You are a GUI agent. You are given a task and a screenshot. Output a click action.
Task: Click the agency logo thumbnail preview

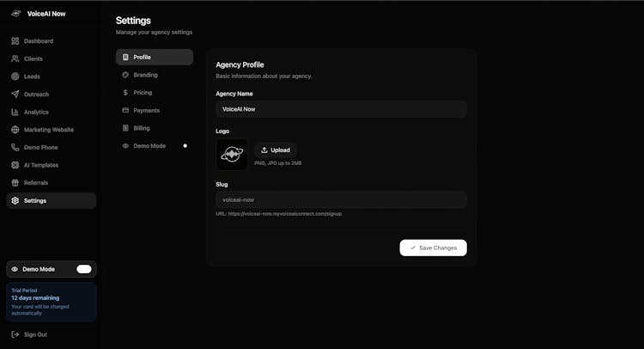coord(232,155)
